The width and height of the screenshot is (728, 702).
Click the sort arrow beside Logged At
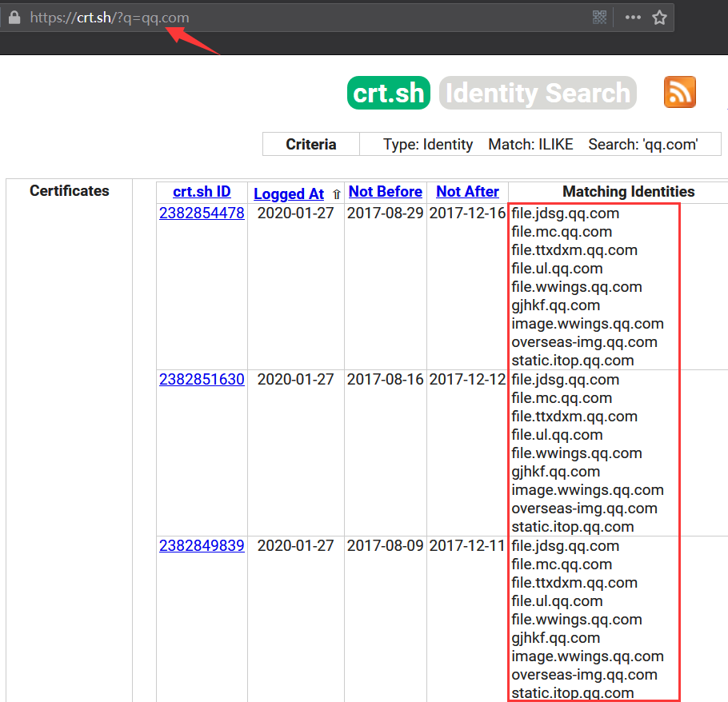click(337, 194)
